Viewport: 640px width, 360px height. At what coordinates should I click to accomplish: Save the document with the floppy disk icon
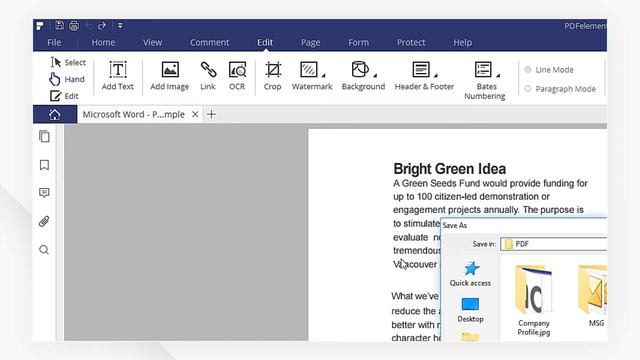(x=59, y=25)
